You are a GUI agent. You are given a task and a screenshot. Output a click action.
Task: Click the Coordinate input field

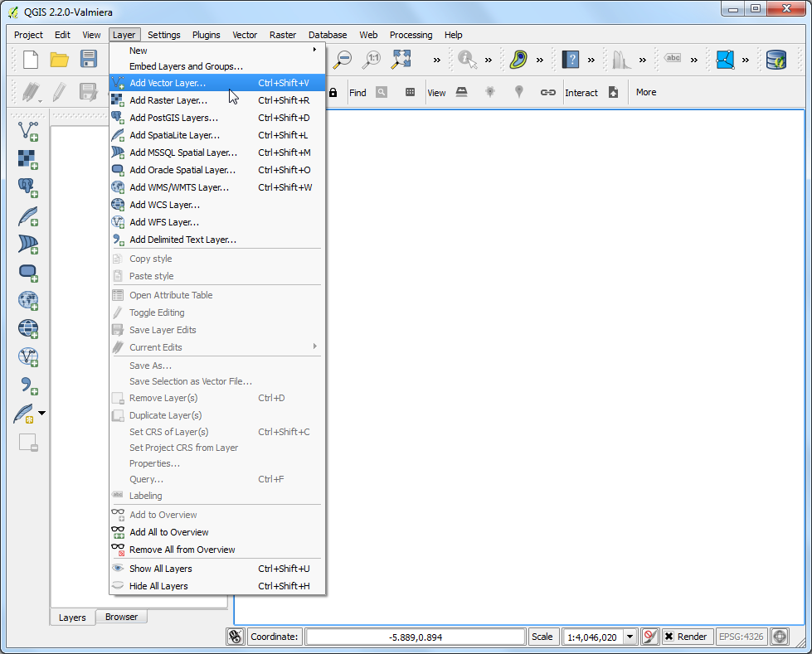416,637
